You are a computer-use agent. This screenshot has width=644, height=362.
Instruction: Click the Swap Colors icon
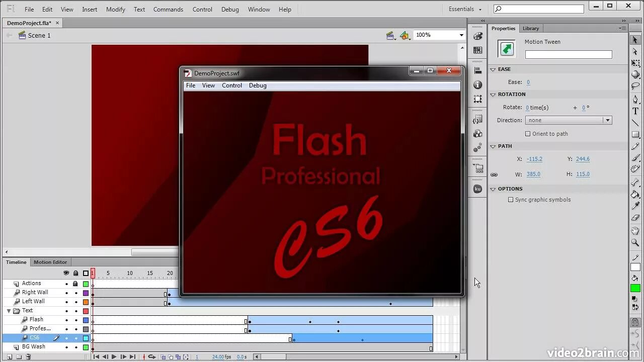tap(635, 307)
